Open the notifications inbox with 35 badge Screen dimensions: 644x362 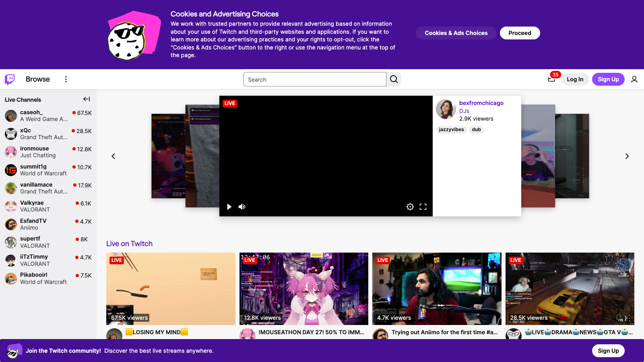551,79
